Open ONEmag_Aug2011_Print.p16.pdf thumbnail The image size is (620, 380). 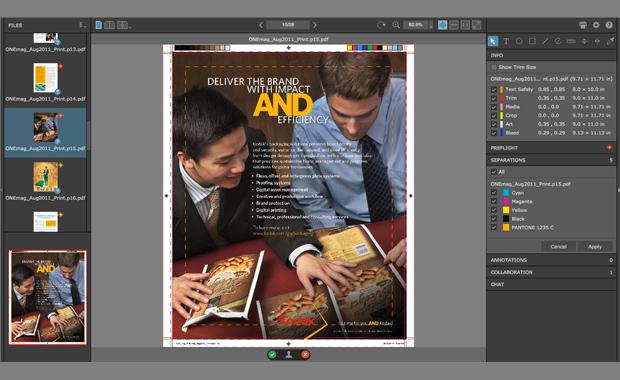pyautogui.click(x=45, y=177)
